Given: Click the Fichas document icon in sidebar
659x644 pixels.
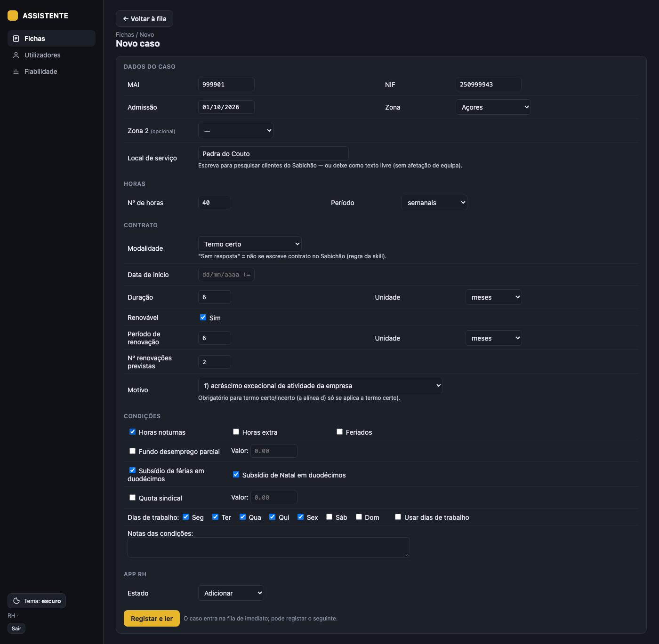Looking at the screenshot, I should (16, 39).
